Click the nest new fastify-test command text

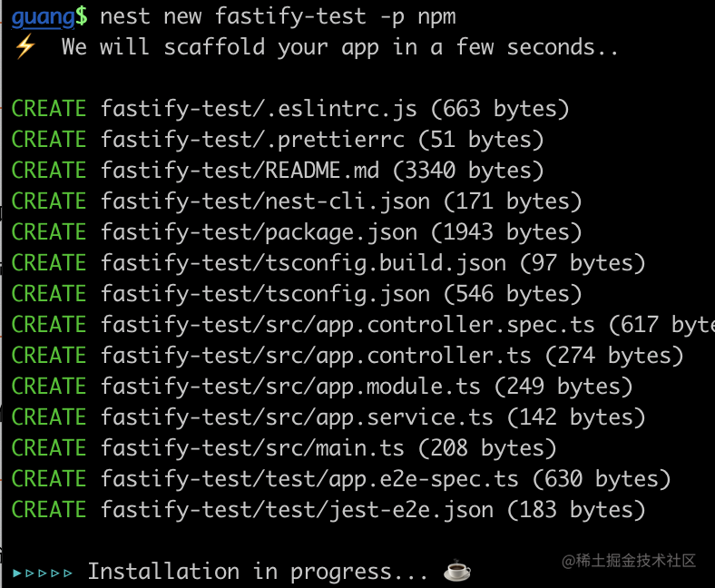pos(279,17)
